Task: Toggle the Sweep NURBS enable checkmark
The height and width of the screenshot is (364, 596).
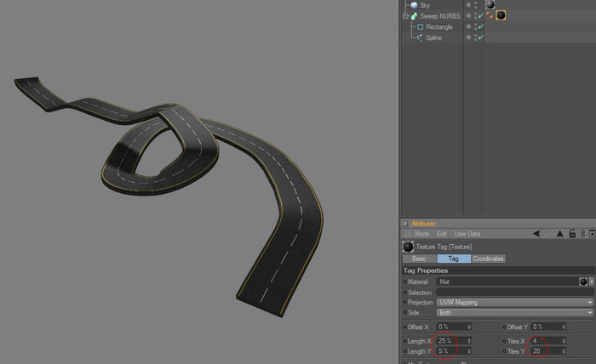Action: 481,16
